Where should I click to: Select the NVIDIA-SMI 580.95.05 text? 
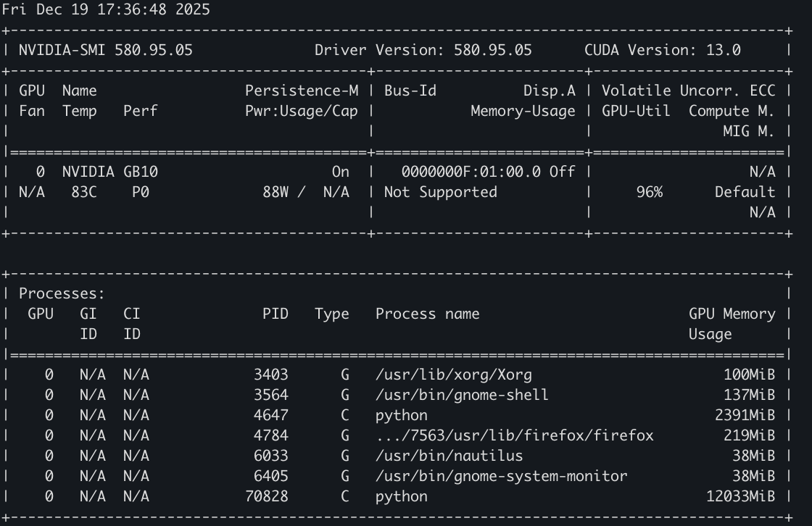tap(106, 50)
